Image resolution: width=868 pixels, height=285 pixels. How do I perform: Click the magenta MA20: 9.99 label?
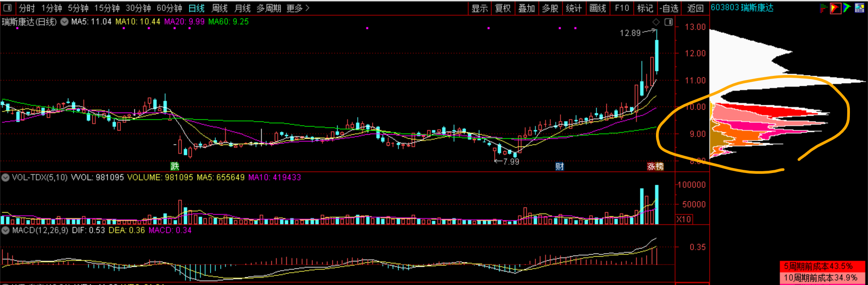click(x=184, y=22)
